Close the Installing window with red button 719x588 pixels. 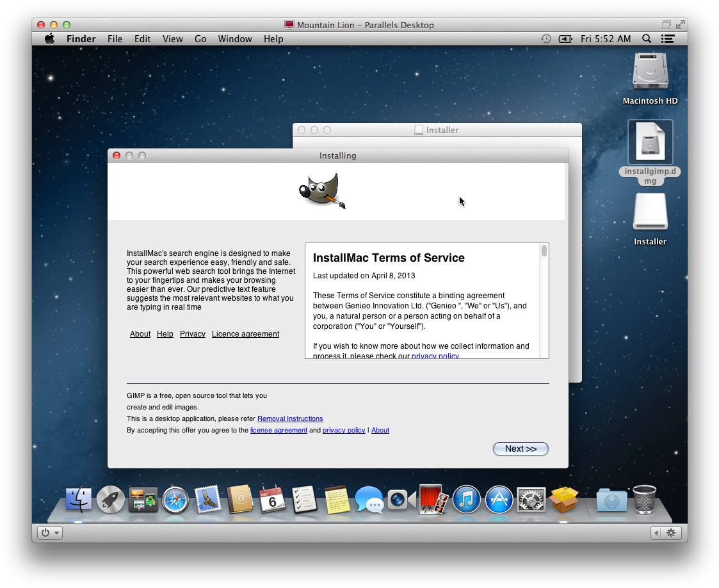click(117, 155)
